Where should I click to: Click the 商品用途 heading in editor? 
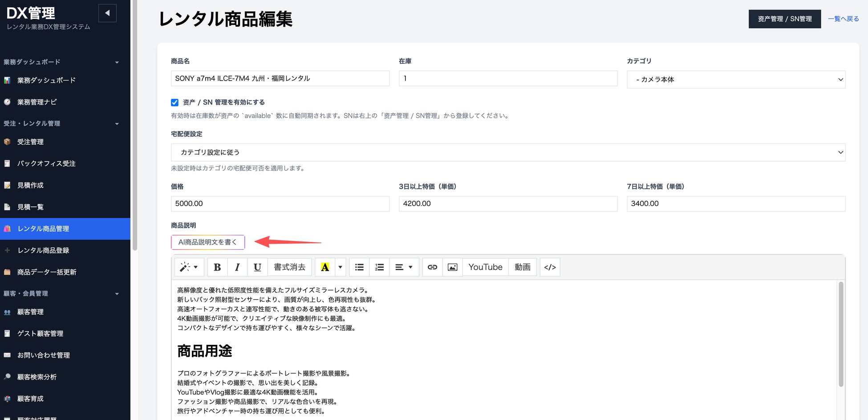tap(205, 351)
